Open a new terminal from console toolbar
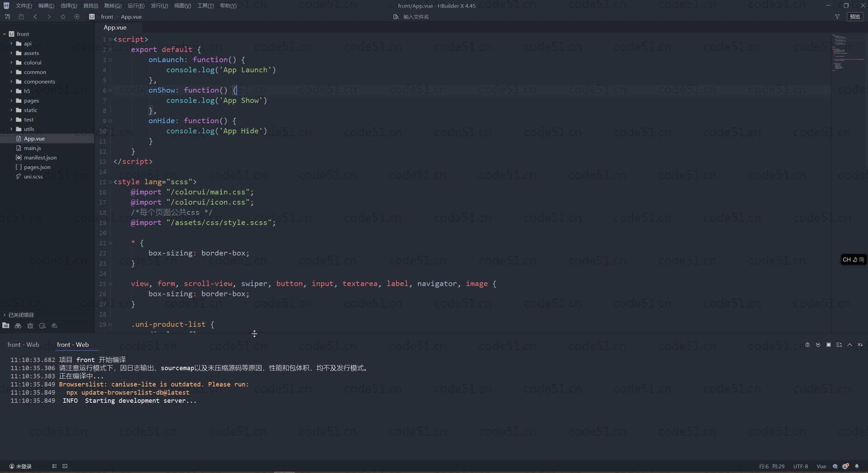The height and width of the screenshot is (473, 868). click(839, 345)
